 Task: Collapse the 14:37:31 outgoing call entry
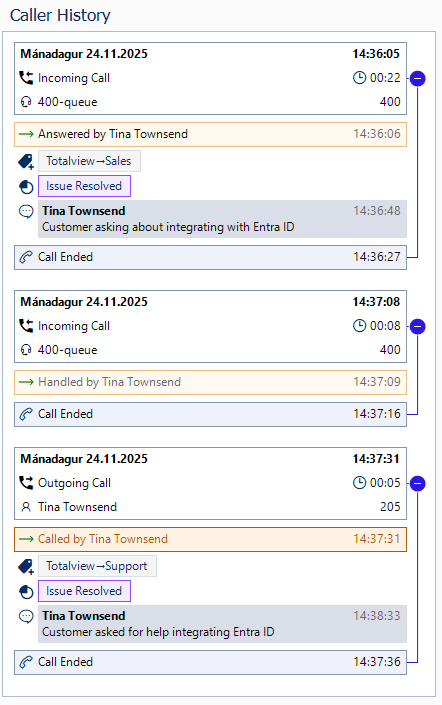[x=418, y=484]
